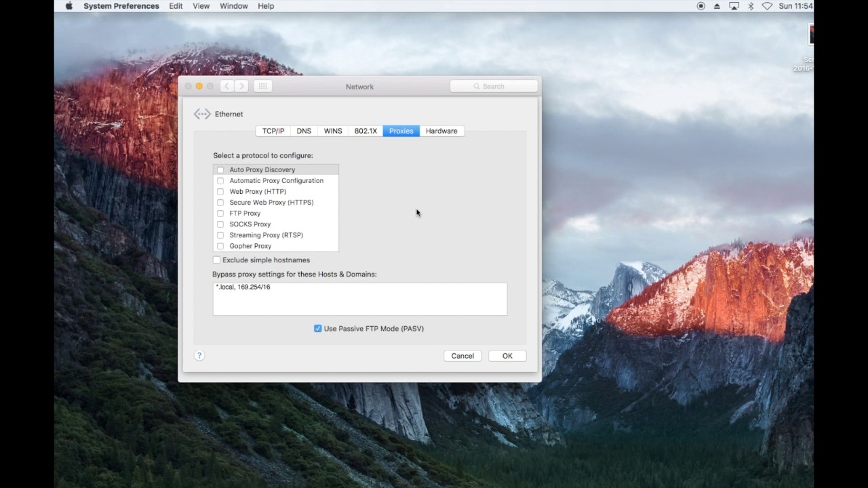
Task: Enable Auto Proxy Discovery checkbox
Action: pyautogui.click(x=220, y=170)
